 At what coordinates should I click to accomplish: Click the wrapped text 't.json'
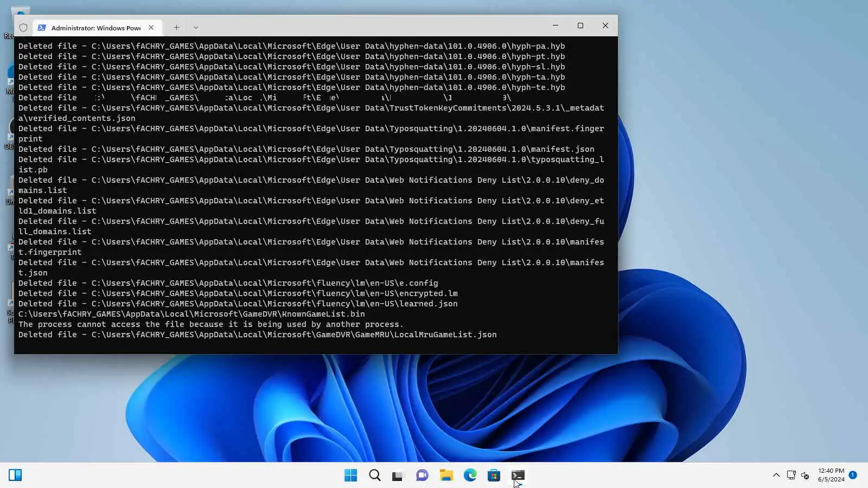[33, 273]
